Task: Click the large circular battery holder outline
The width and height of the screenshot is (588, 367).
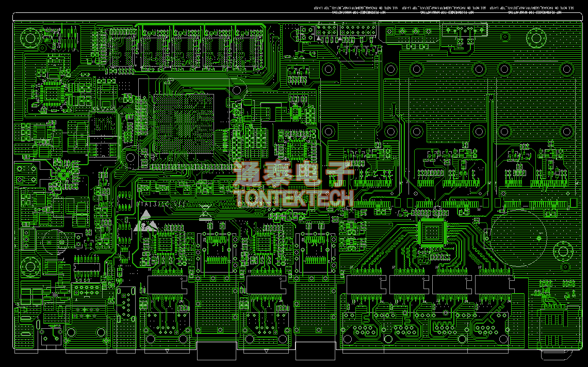Action: tap(518, 238)
